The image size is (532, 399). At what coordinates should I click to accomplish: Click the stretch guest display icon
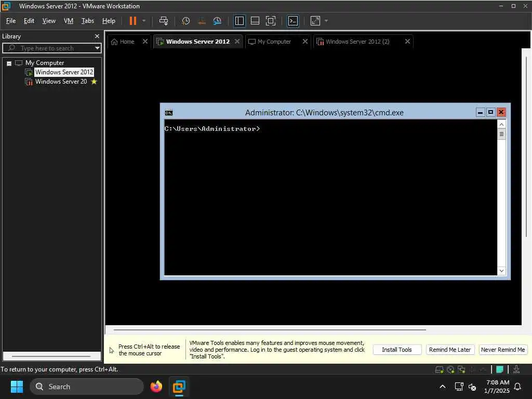pos(315,21)
